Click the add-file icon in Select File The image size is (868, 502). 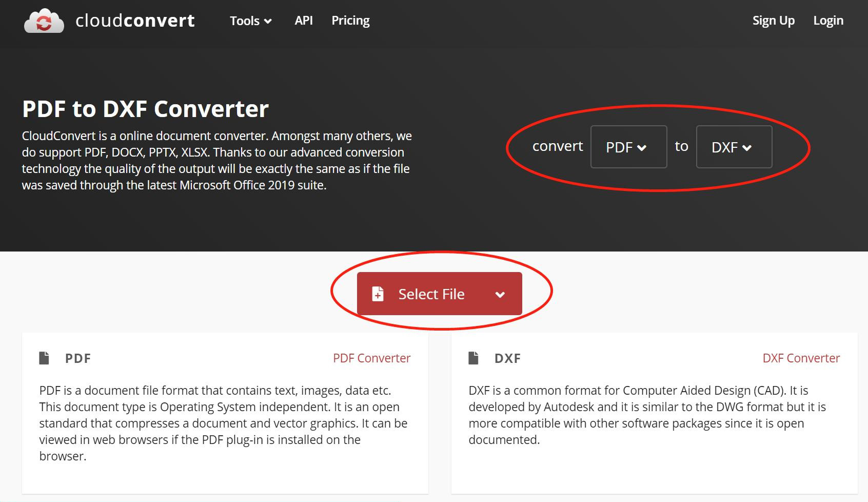tap(378, 294)
